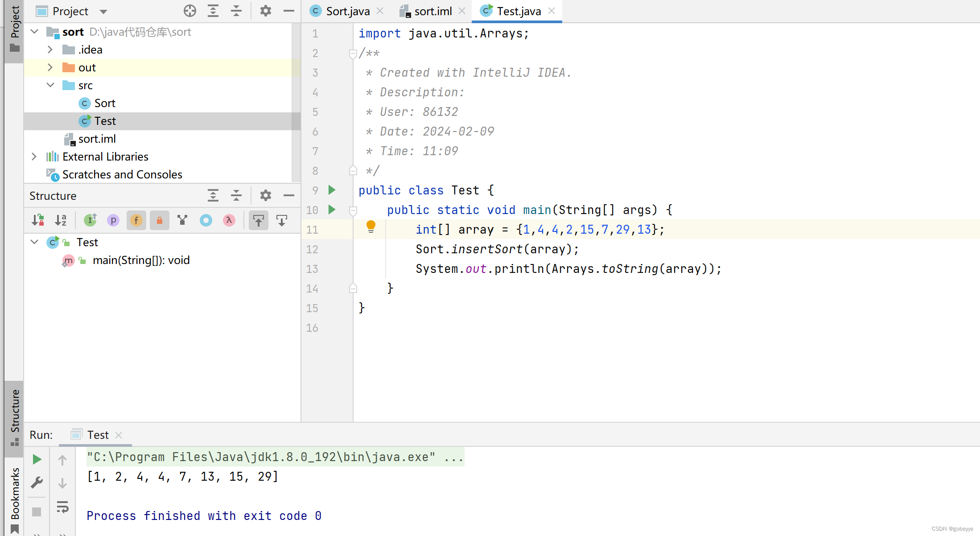Click the Structure panel settings gear icon

pos(265,196)
